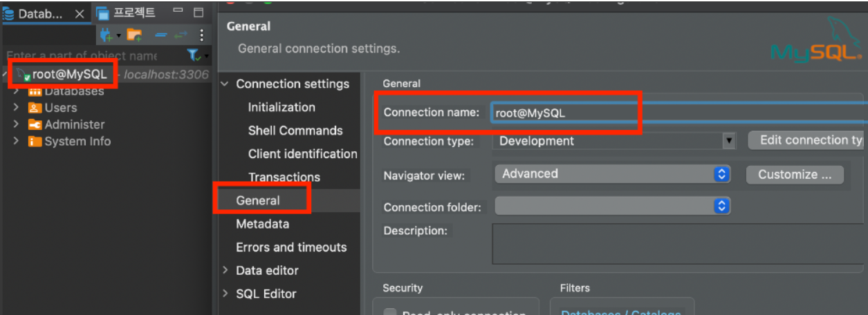Collapse the Connection settings section

coord(225,84)
